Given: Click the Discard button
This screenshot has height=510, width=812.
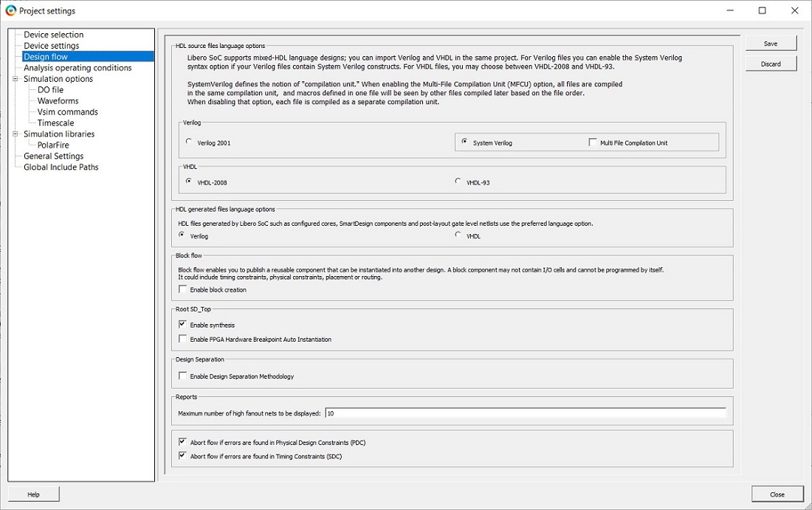Looking at the screenshot, I should (771, 64).
